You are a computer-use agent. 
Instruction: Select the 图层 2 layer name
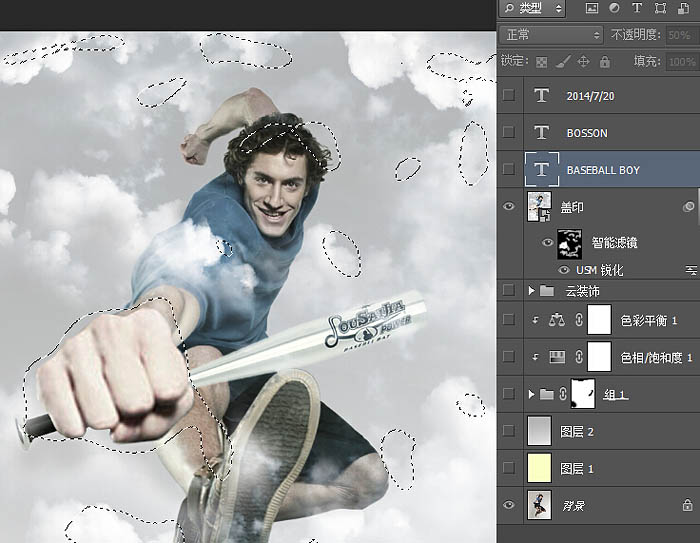(x=577, y=432)
